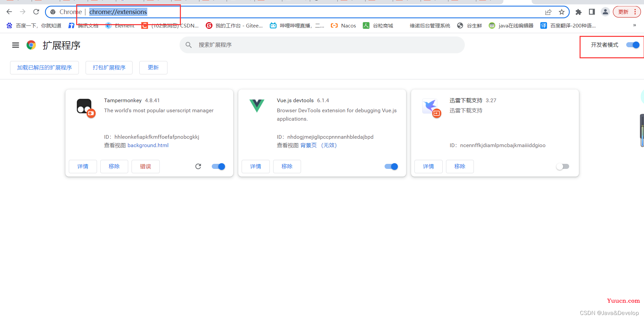Screen dimensions: 644x319
Task: Open the side panel icon
Action: pos(592,12)
